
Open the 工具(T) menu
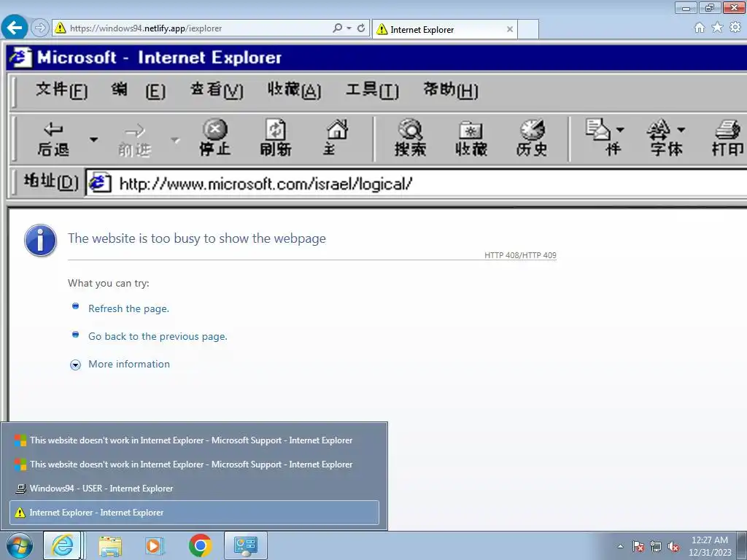373,90
